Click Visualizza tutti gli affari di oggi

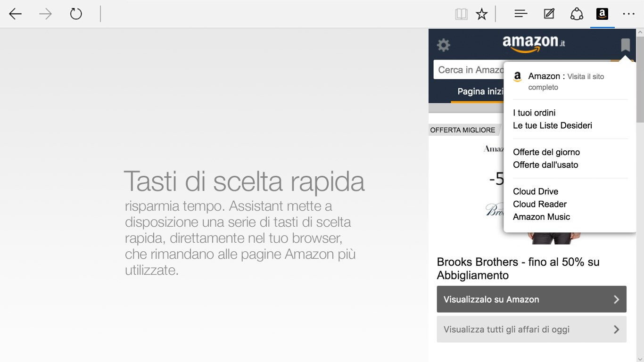pyautogui.click(x=531, y=329)
